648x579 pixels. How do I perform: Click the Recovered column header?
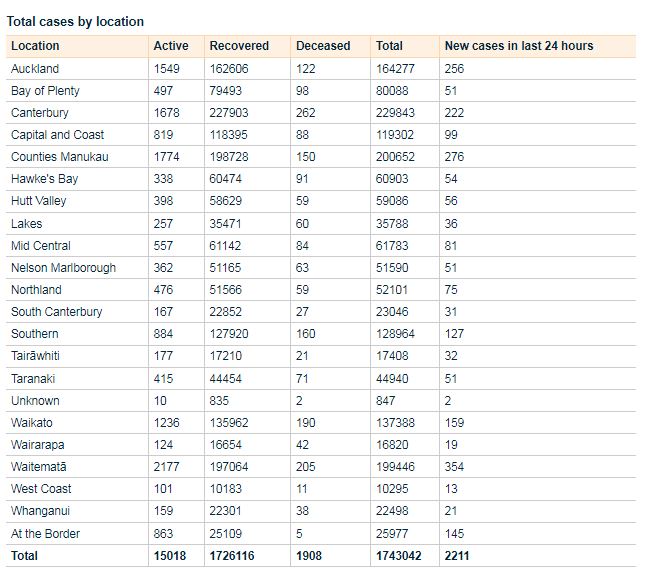239,46
